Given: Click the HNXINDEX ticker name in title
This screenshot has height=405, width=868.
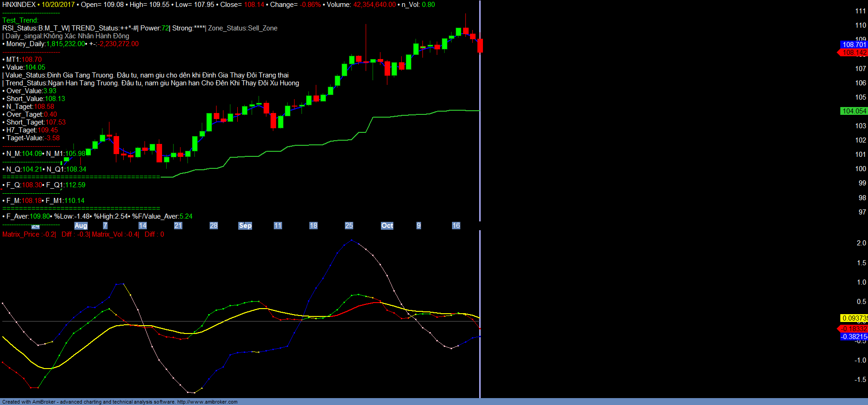Looking at the screenshot, I should (19, 5).
